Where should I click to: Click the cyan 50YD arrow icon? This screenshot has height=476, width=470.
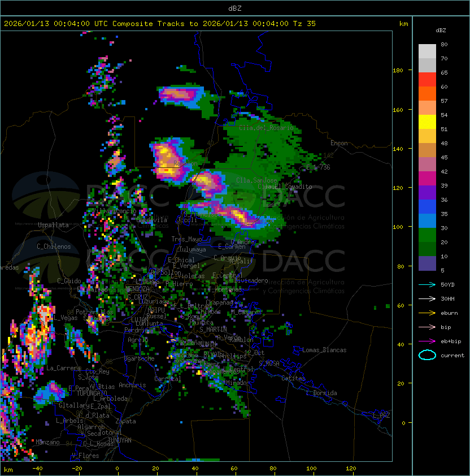click(x=427, y=284)
